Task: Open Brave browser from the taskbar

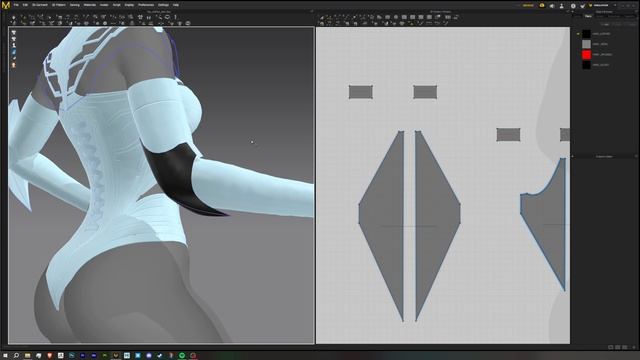Action: [49, 356]
